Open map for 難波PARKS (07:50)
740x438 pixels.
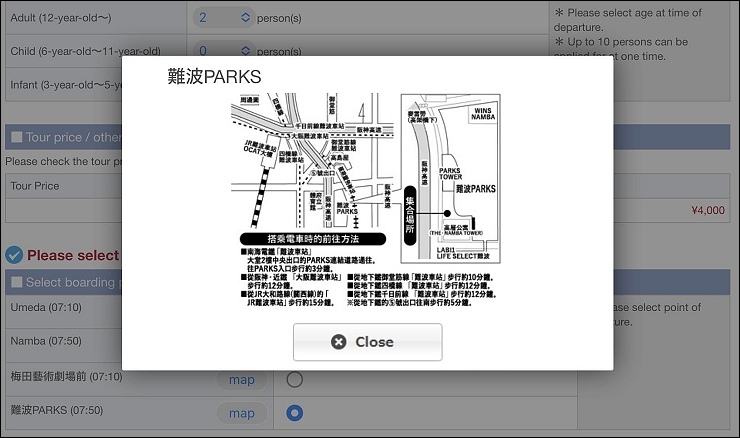(x=242, y=413)
